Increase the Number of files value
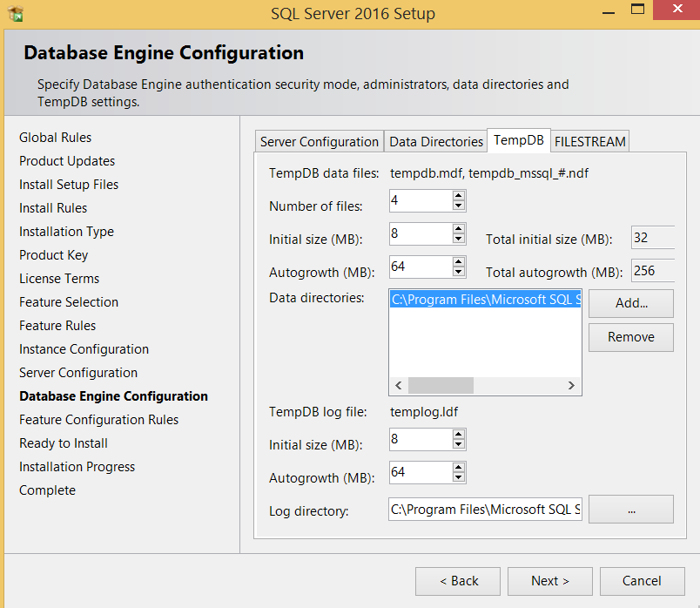This screenshot has width=700, height=608. (x=459, y=196)
